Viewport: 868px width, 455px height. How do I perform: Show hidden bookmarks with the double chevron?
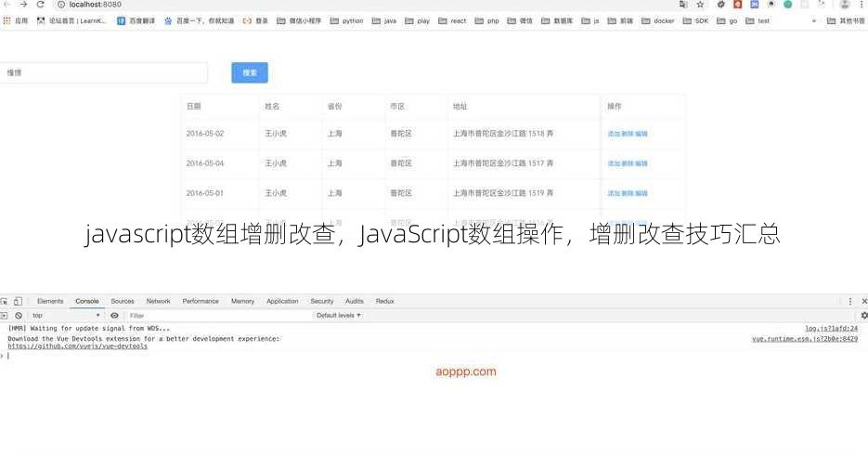coord(814,20)
